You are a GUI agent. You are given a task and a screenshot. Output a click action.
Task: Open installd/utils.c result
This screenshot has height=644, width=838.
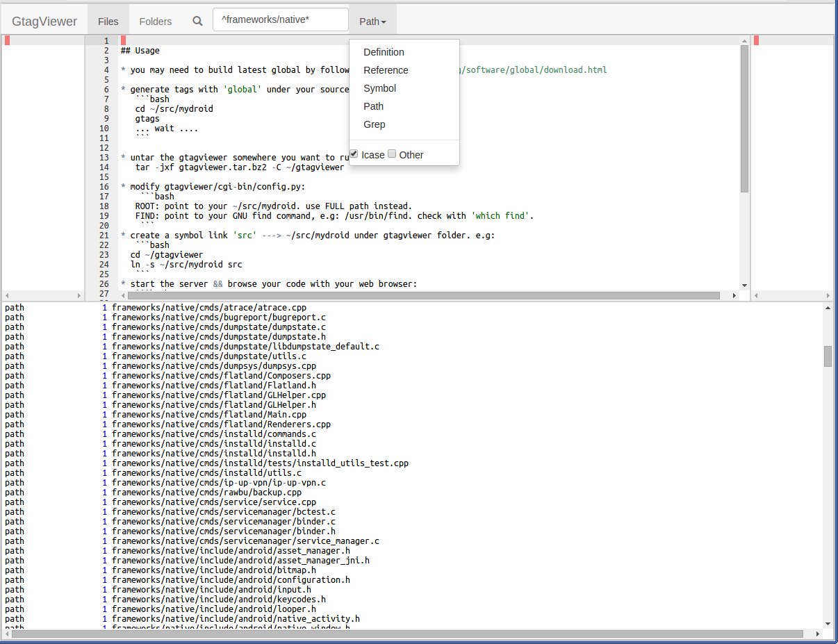click(x=206, y=472)
